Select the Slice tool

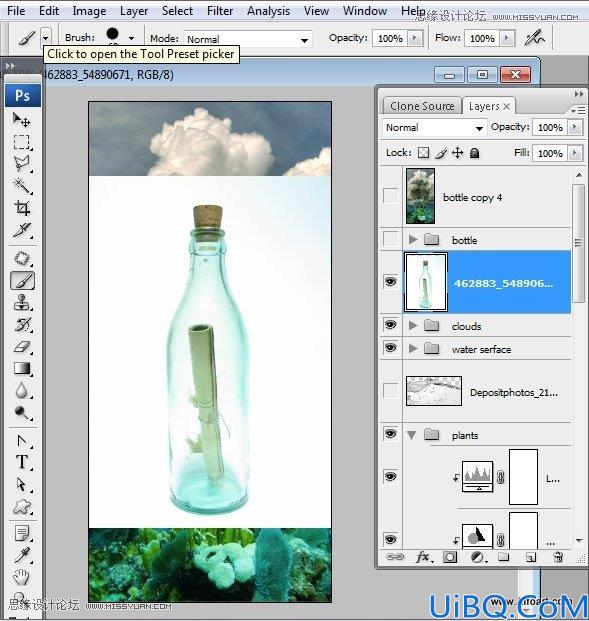[22, 230]
